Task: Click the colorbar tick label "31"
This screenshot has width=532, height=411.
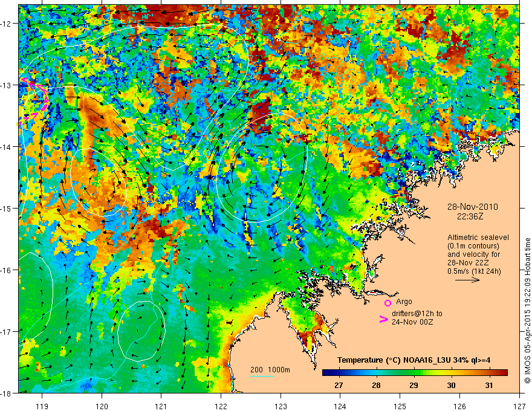Action: click(x=488, y=385)
